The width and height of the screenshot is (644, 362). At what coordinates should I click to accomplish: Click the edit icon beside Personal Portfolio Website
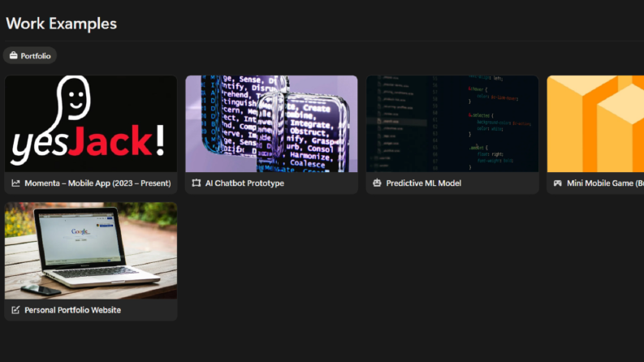tap(15, 310)
